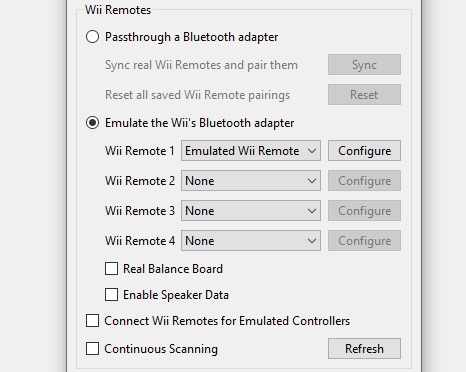
Task: Open the Wii Remote 4 dropdown
Action: pyautogui.click(x=251, y=241)
